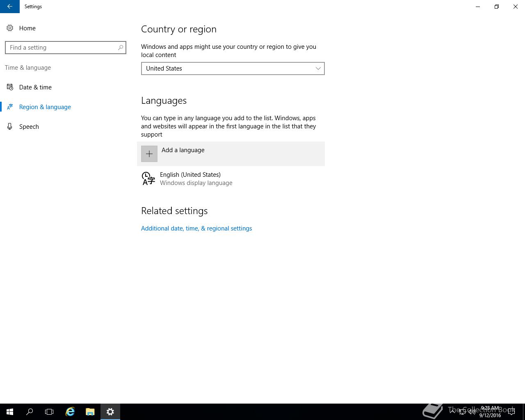Open File Explorer from the taskbar
Viewport: 525px width, 420px height.
click(90, 412)
